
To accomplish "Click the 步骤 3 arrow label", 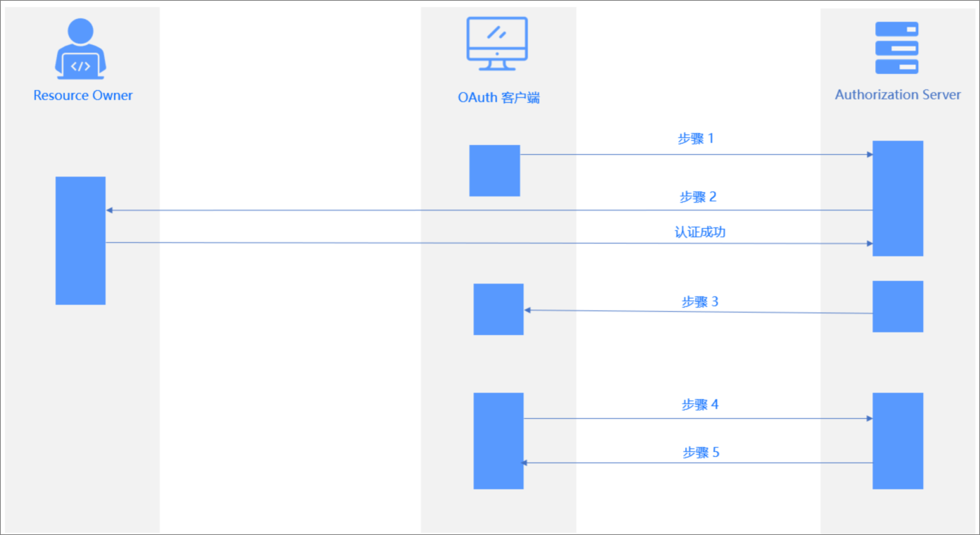I will pyautogui.click(x=700, y=302).
